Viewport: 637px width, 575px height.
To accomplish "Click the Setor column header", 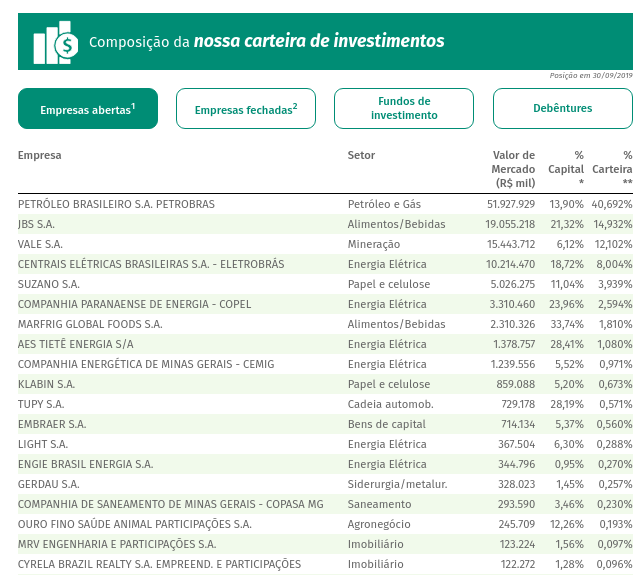I will tap(361, 156).
